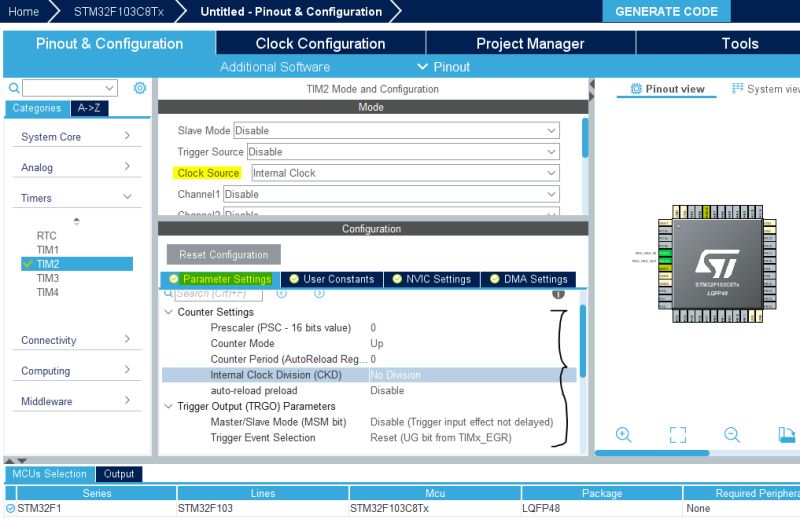Viewport: 800px width, 519px height.
Task: Click the Configuration section vertical scrollbar
Action: tap(583, 341)
